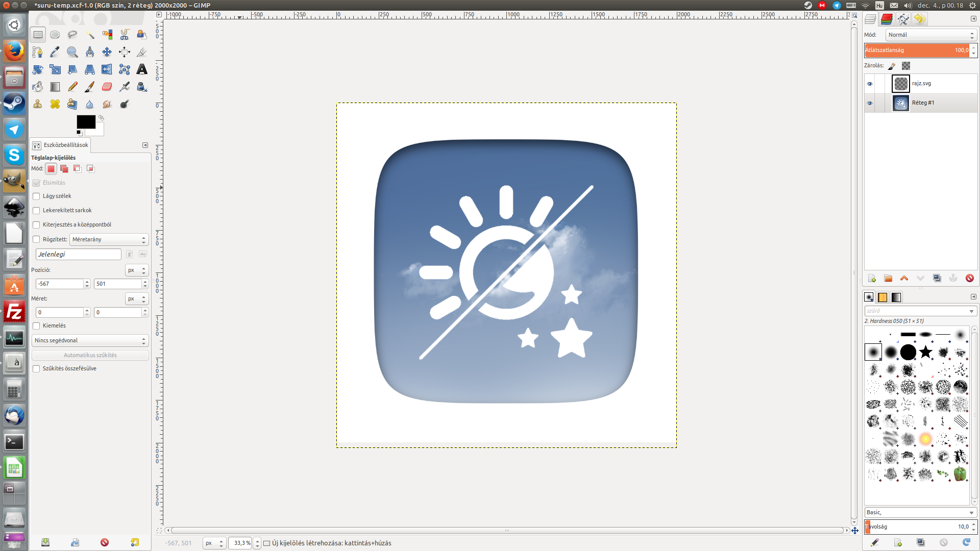980x551 pixels.
Task: Open the Nincs segédvonal dropdown
Action: coord(90,340)
